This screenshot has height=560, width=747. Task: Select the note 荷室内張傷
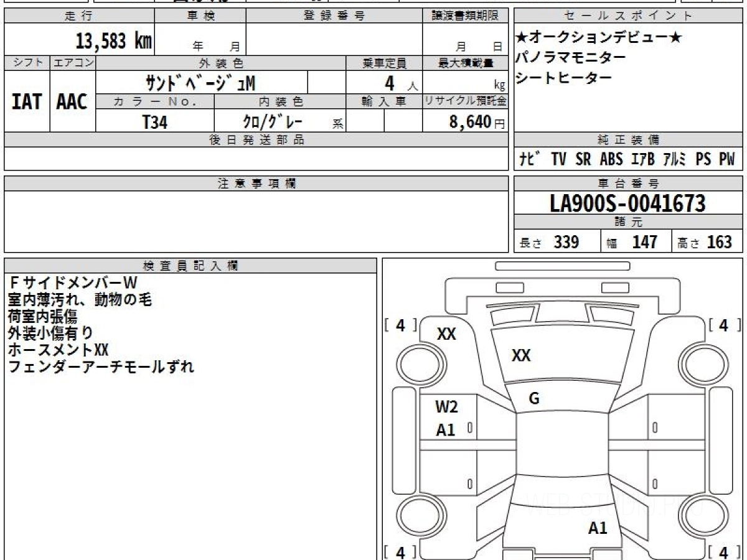[42, 316]
